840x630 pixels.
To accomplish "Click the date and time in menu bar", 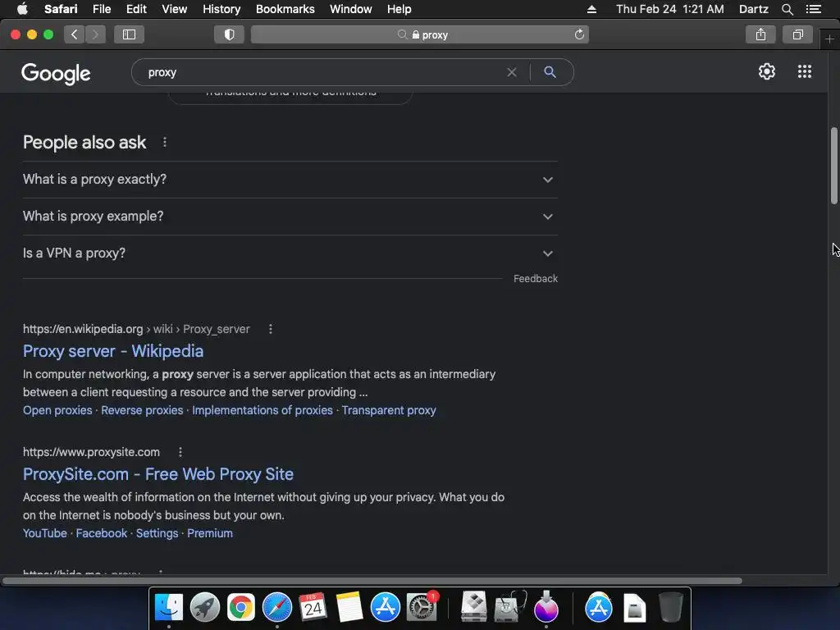I will click(669, 9).
